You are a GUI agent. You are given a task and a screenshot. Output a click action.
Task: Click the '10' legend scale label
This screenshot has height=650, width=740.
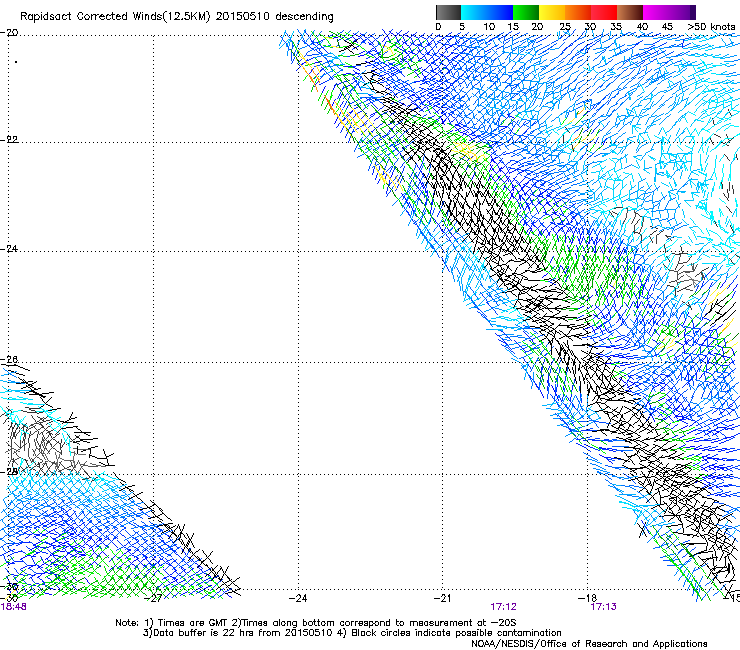coord(489,27)
